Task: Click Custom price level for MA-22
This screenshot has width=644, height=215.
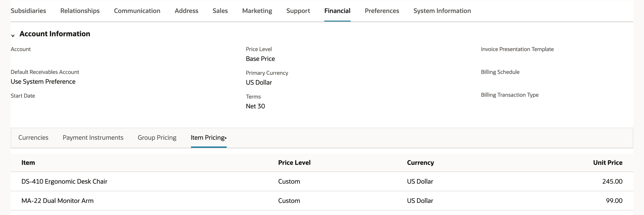Action: [x=289, y=200]
